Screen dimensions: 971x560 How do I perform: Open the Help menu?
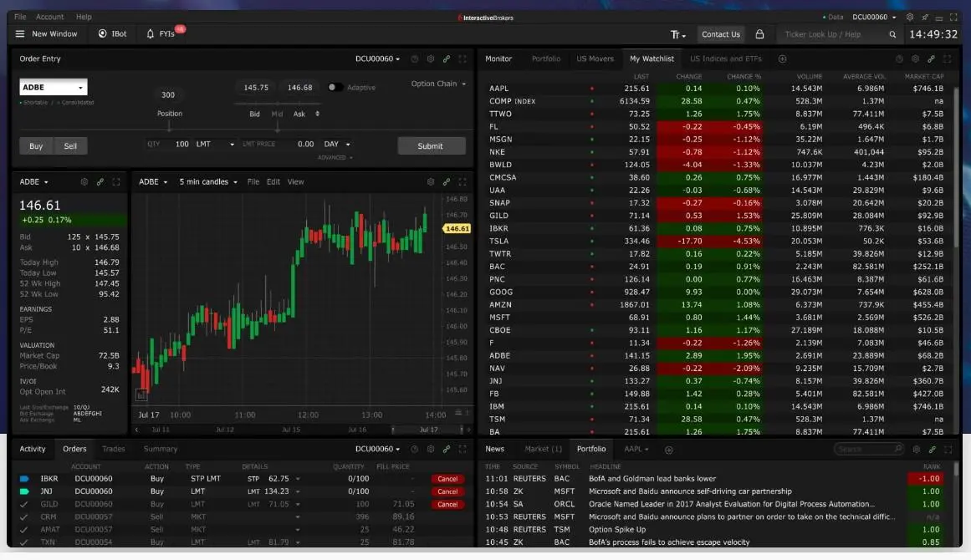point(84,17)
